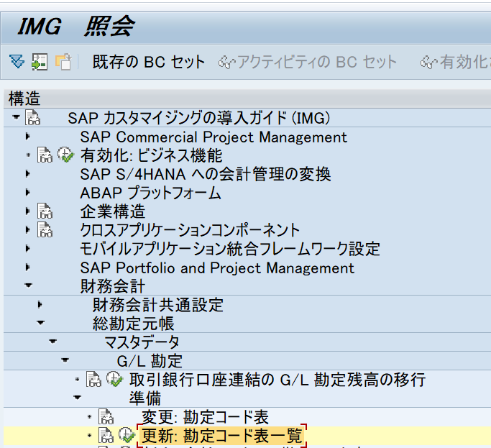Collapse the 総勘定元帳 node arrow

(40, 324)
